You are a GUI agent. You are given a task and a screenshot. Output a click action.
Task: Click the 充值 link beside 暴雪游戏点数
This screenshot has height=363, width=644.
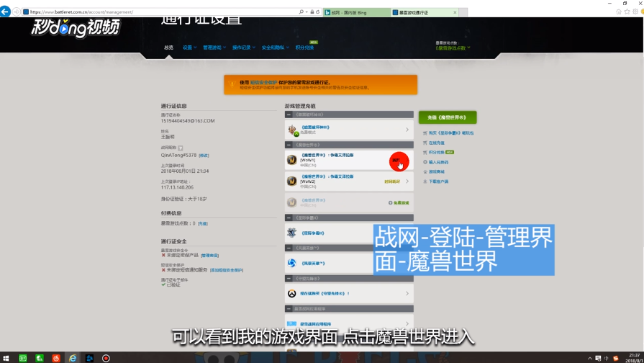(202, 224)
